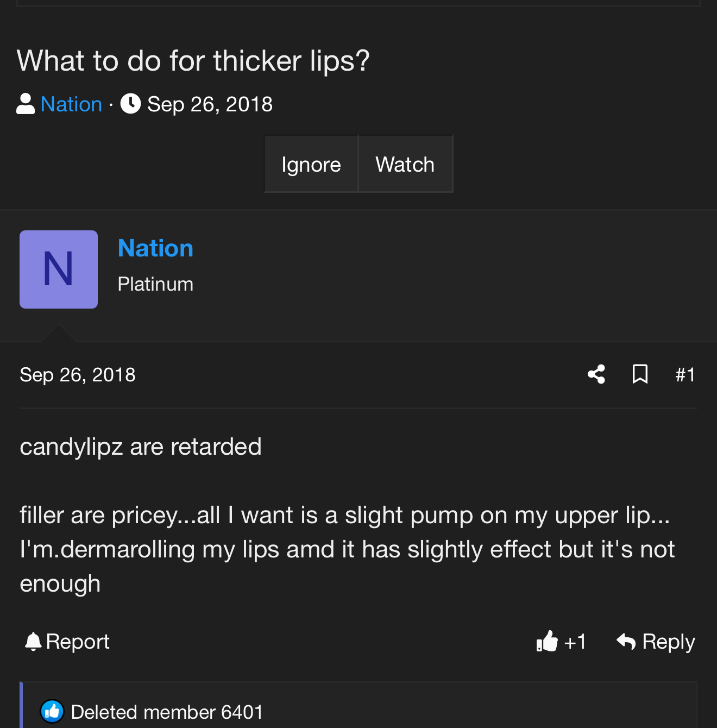Viewport: 717px width, 728px height.
Task: Open the Deleted member 6401 reaction entry
Action: (167, 712)
